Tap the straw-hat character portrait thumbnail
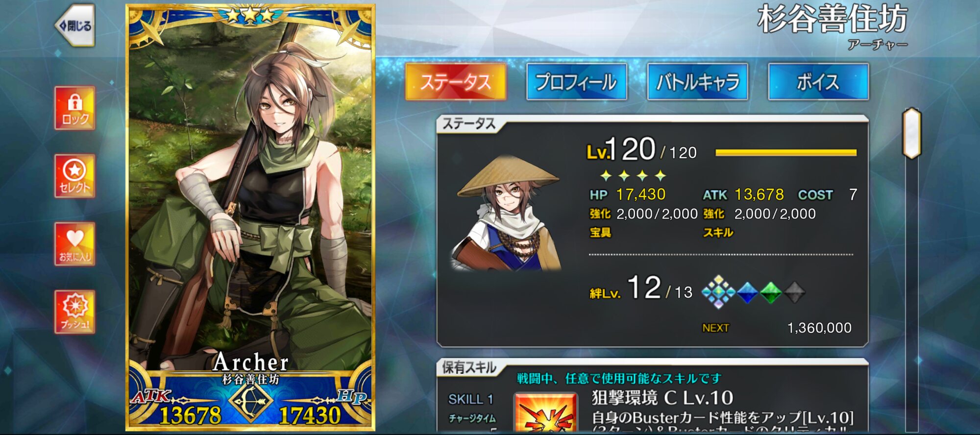 (x=507, y=214)
